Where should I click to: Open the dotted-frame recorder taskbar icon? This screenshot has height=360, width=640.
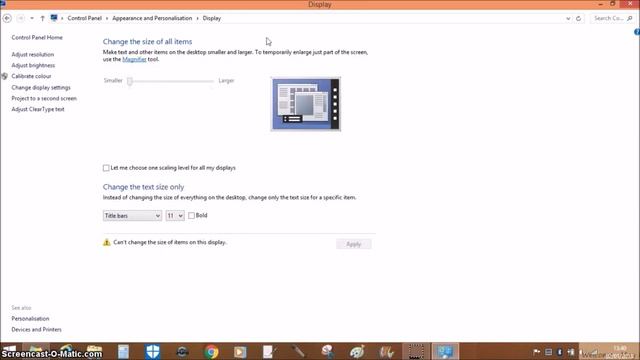[x=416, y=351]
